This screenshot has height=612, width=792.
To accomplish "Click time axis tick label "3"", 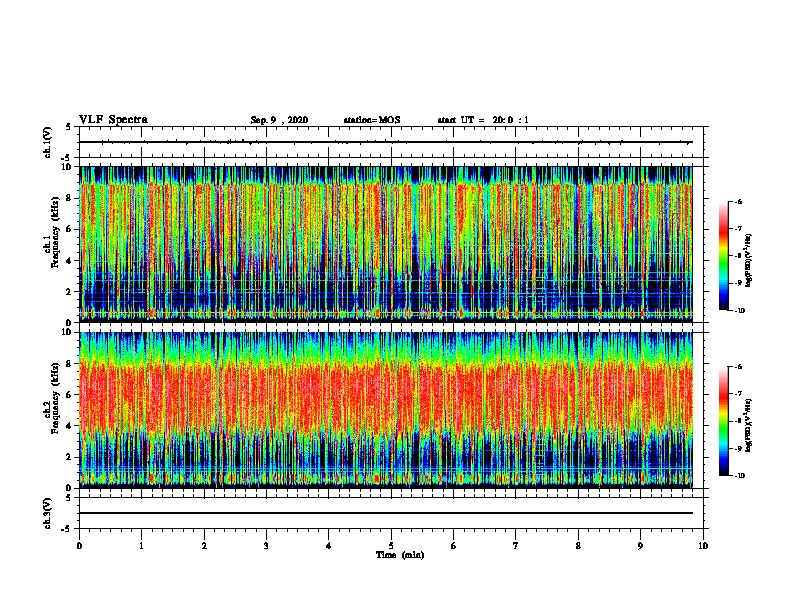I will (x=266, y=545).
